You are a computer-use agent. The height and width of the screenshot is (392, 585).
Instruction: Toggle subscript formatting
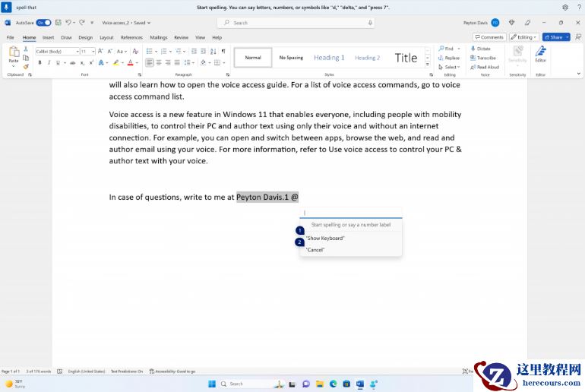coord(82,62)
